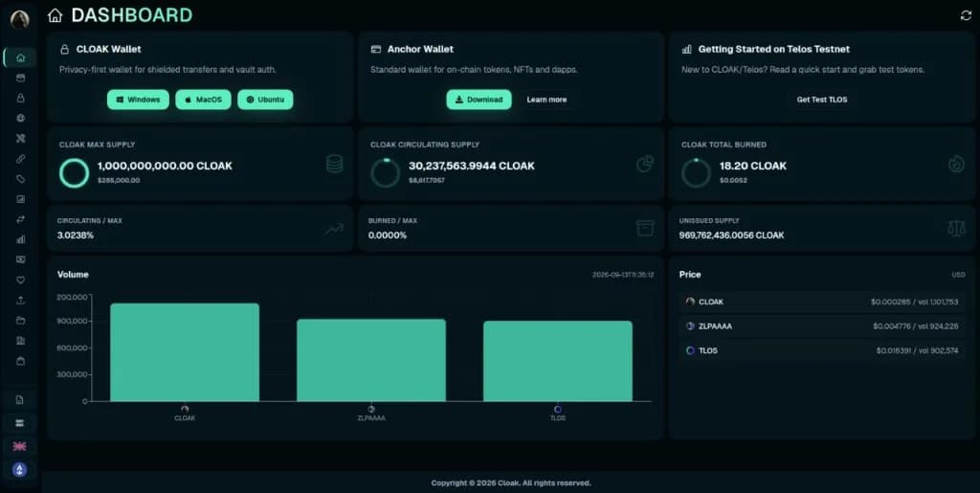
Task: Open the bag icon in sidebar
Action: tap(20, 361)
